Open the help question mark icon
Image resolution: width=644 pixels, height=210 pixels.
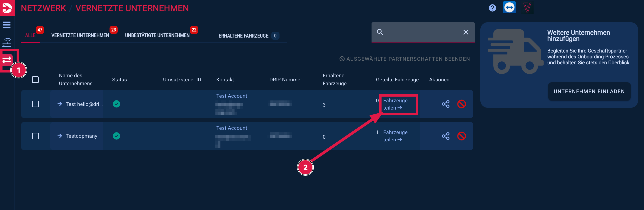point(492,8)
